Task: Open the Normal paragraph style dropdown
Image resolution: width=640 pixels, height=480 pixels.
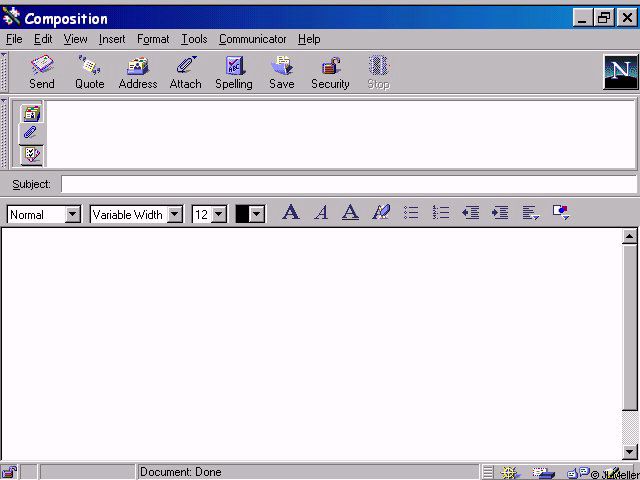Action: [73, 214]
